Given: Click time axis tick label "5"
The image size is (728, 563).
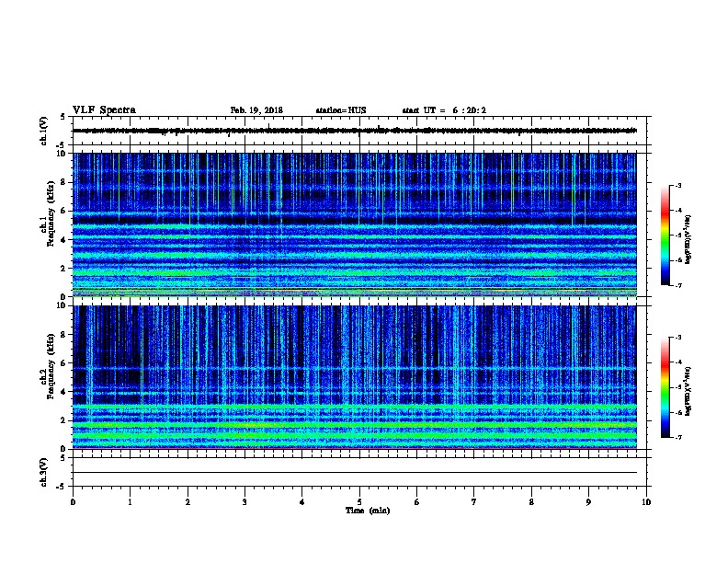Looking at the screenshot, I should pos(359,502).
